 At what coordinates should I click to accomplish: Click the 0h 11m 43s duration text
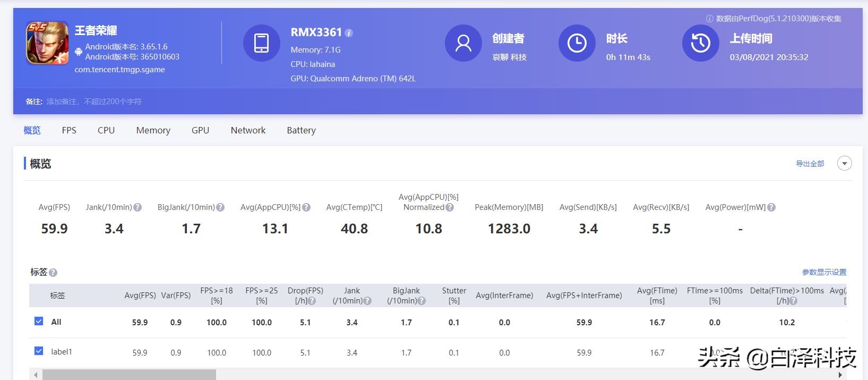coord(628,57)
